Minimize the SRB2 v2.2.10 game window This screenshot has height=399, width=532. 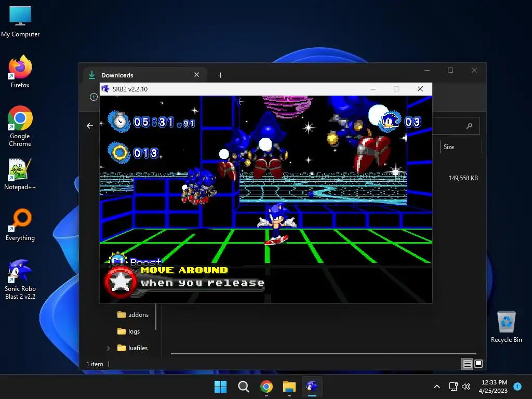pyautogui.click(x=373, y=89)
